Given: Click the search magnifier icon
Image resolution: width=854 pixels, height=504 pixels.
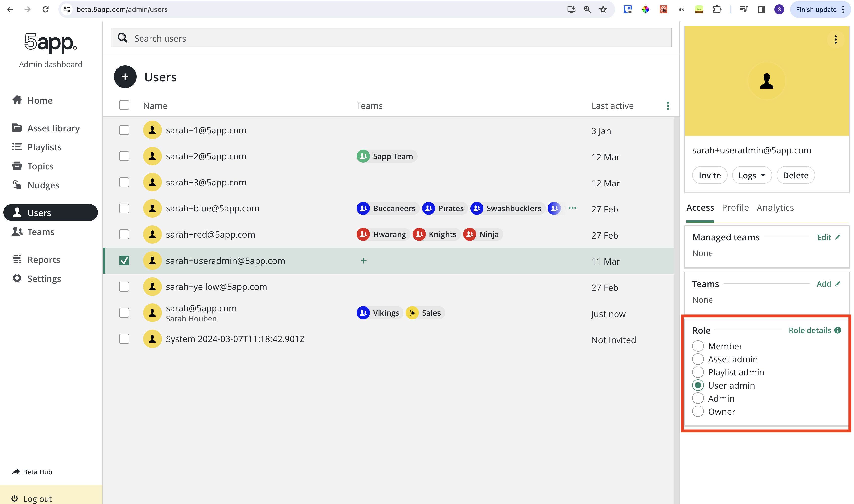Looking at the screenshot, I should click(x=123, y=38).
